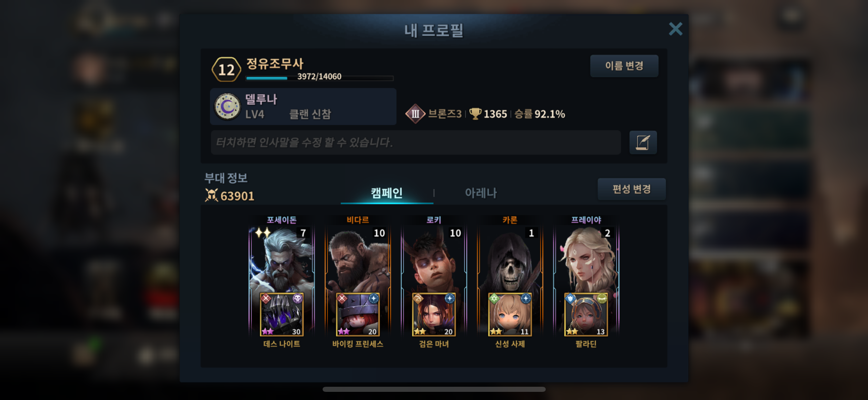868x400 pixels.
Task: Select the 바이킹 프린세스 unit icon
Action: [358, 315]
